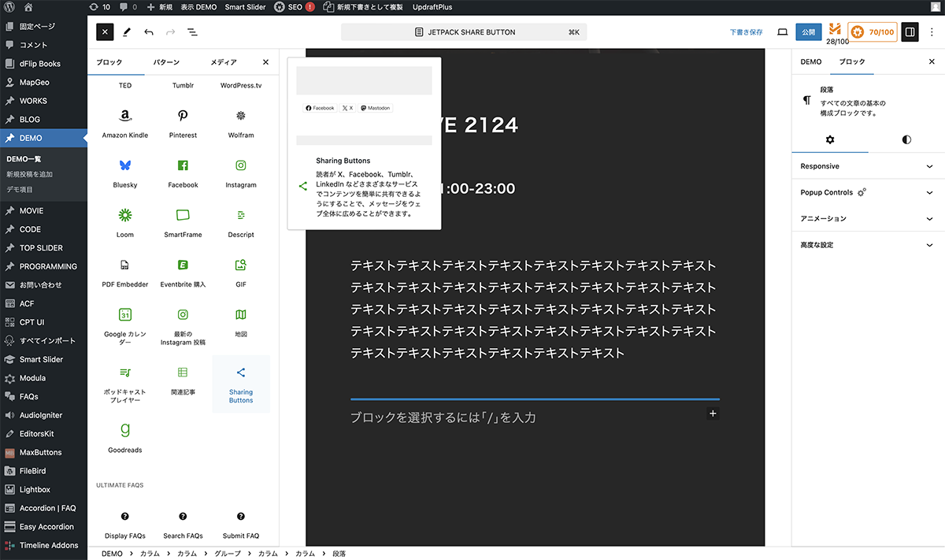Image resolution: width=945 pixels, height=560 pixels.
Task: Expand the Responsive panel
Action: point(866,166)
